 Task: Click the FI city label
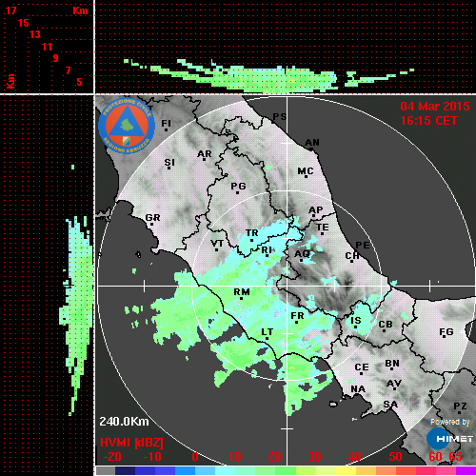coord(167,123)
